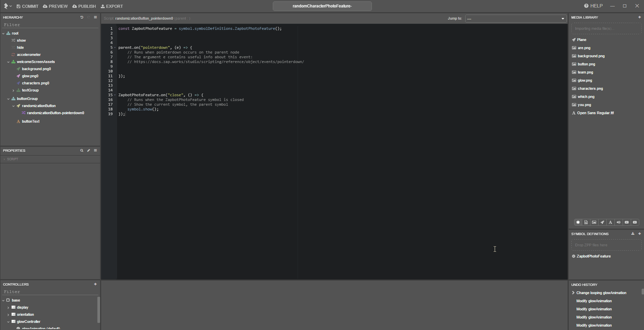
Task: Select which.png in the Media Library
Action: click(x=586, y=97)
